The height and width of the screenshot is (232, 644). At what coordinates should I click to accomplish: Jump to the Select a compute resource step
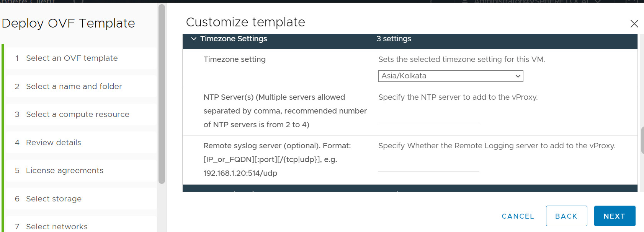pos(77,114)
